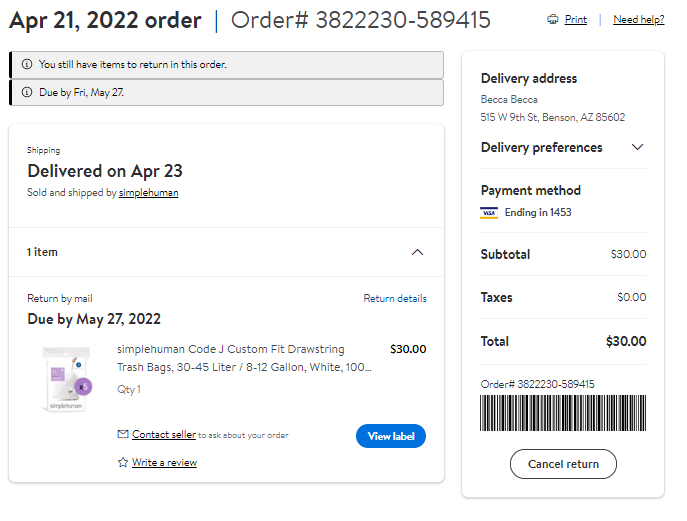Click the 1 item section header
Viewport: 687px width, 521px height.
227,252
